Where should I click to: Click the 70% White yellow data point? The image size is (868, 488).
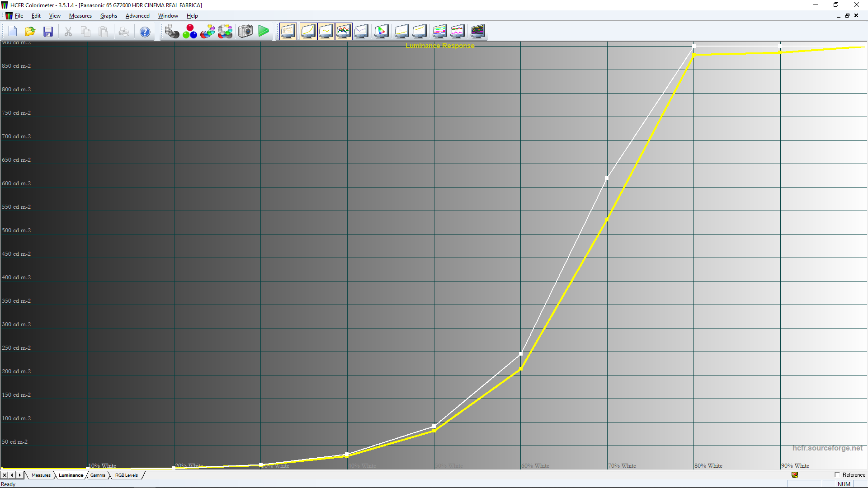[x=607, y=220]
